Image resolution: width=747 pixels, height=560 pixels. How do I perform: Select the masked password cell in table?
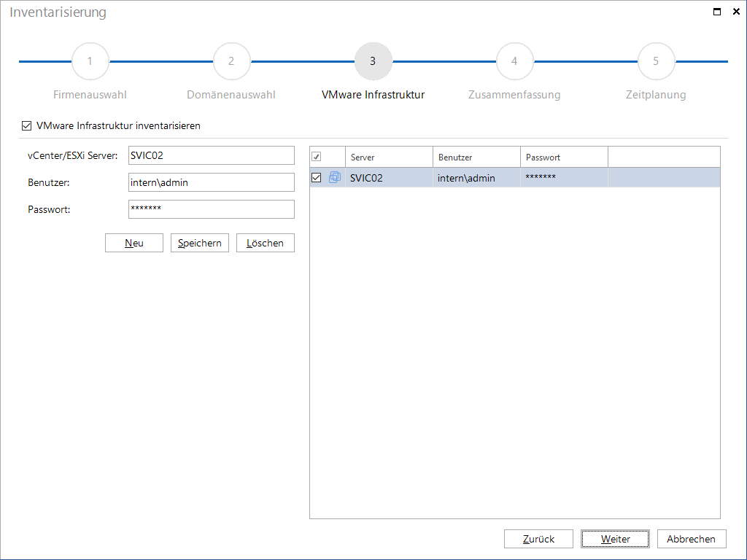click(x=564, y=178)
